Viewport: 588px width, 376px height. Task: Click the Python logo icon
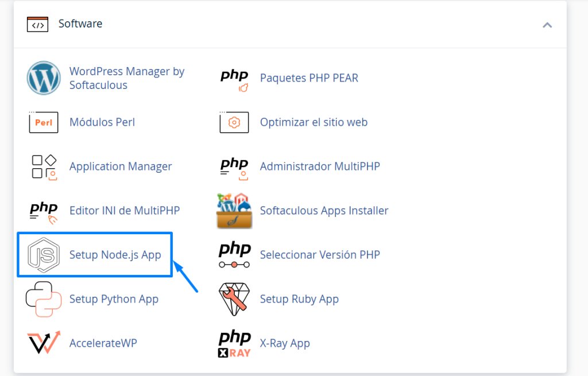pos(44,299)
